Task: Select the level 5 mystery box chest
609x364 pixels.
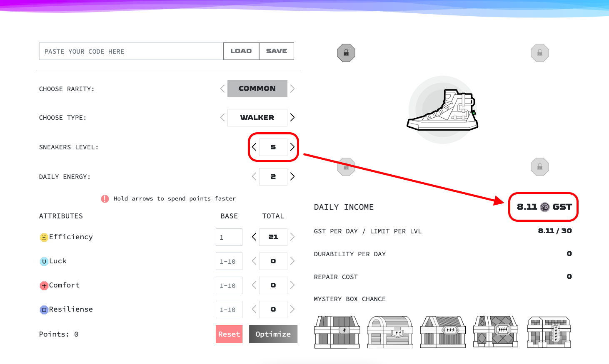Action: (549, 332)
